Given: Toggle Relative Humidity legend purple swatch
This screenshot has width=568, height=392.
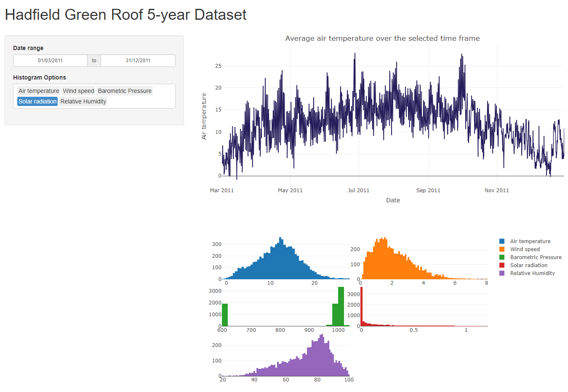Looking at the screenshot, I should click(502, 273).
